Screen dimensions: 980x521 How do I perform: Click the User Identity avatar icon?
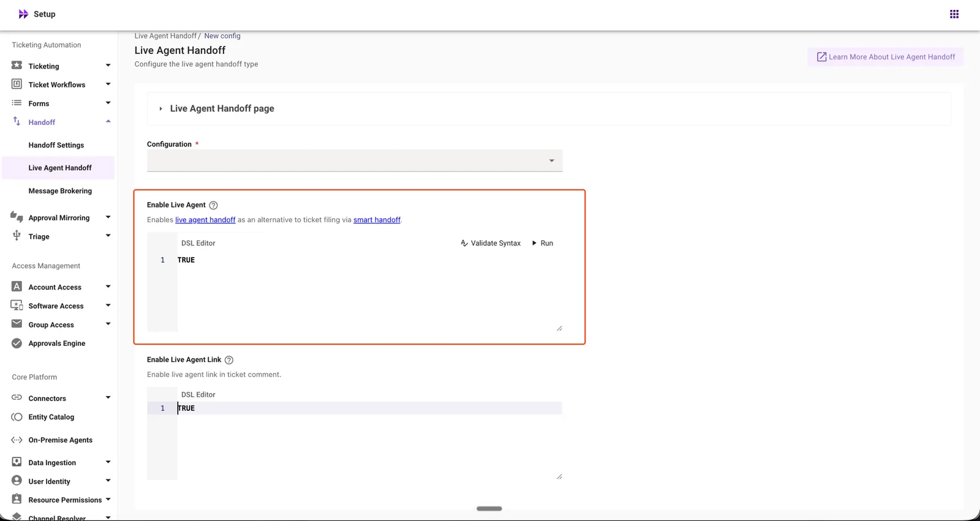pos(17,481)
